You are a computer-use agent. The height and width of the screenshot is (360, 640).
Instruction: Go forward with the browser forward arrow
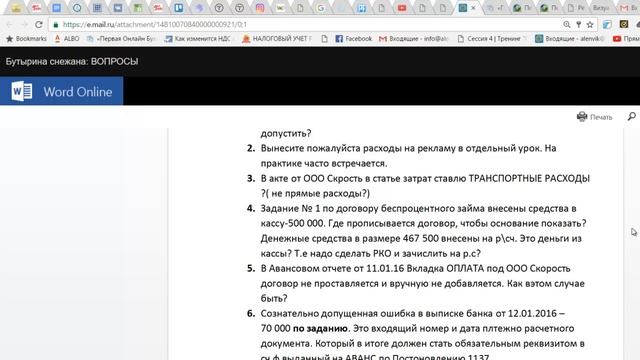coord(24,24)
